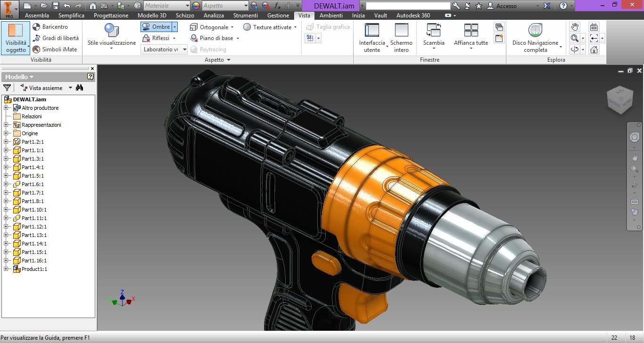Click the Save icon in quick access toolbar
This screenshot has width=644, height=343.
[55, 6]
